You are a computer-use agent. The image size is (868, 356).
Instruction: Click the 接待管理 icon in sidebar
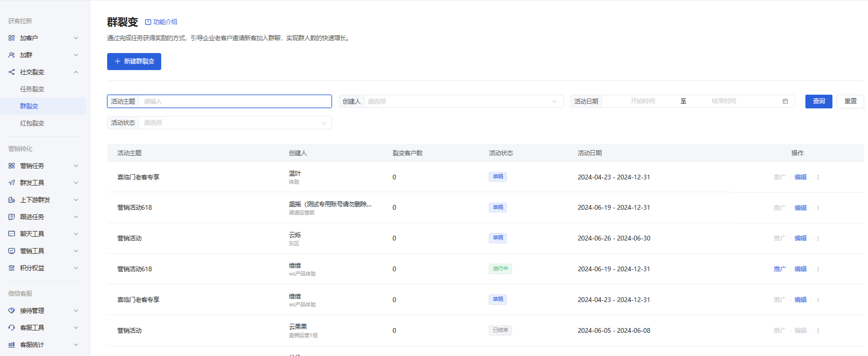click(x=11, y=311)
